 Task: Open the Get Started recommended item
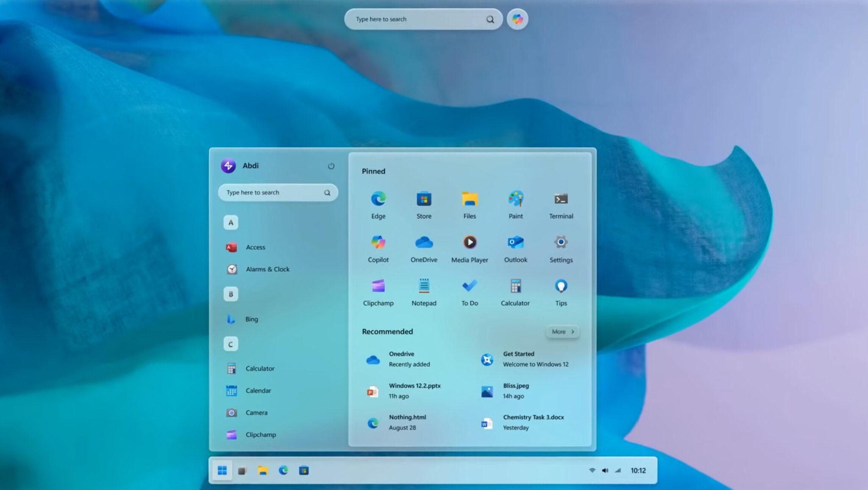tap(518, 358)
